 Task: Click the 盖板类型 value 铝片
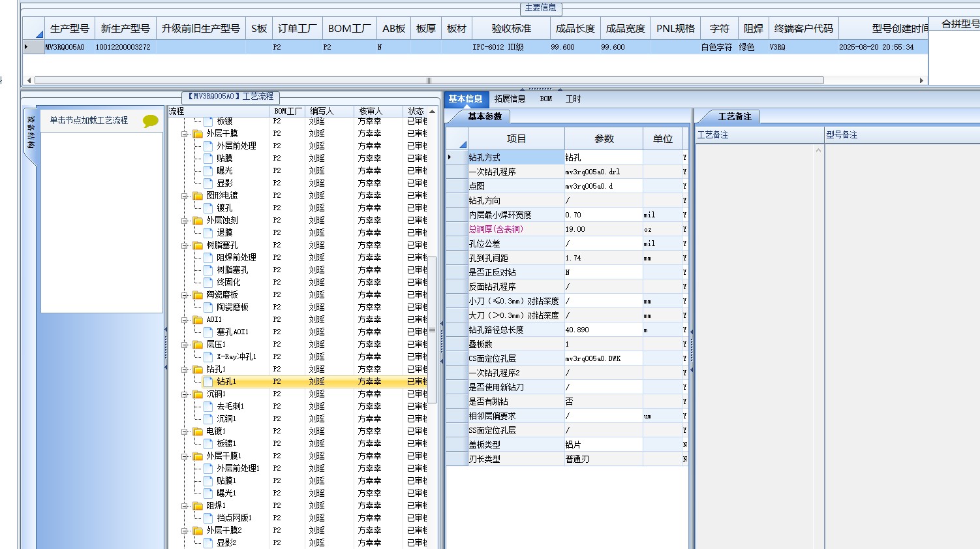[x=604, y=445]
